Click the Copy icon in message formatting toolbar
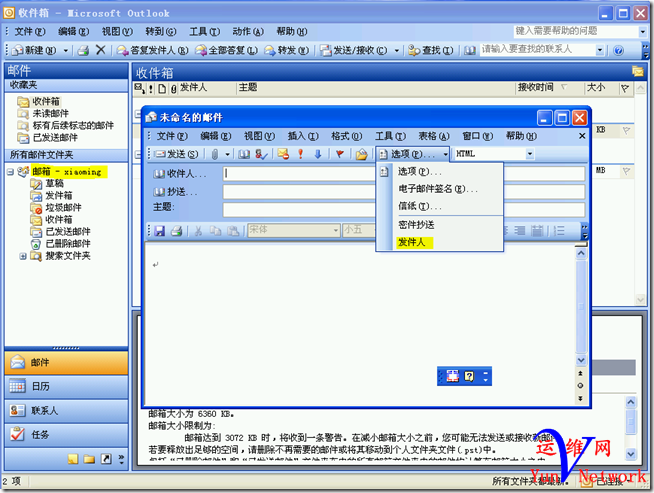 (x=215, y=231)
